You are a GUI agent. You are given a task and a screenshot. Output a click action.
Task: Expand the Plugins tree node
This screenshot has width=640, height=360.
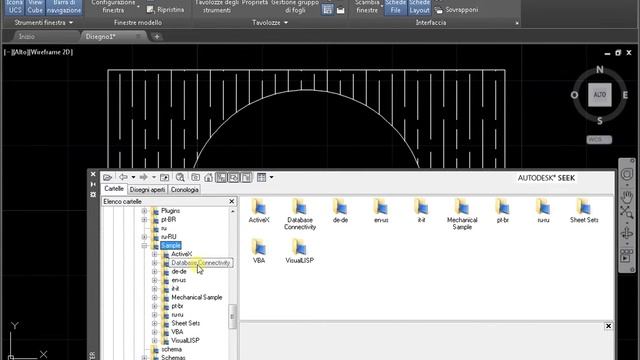point(144,211)
